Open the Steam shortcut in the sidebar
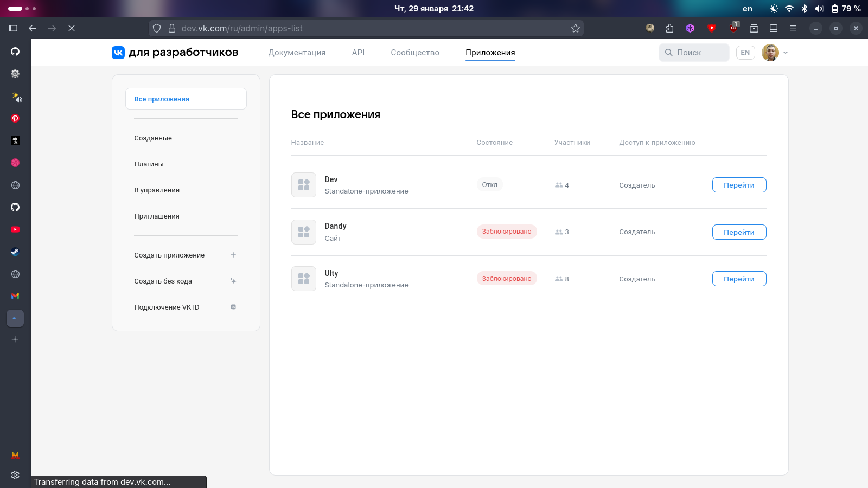The width and height of the screenshot is (868, 488). (x=15, y=252)
